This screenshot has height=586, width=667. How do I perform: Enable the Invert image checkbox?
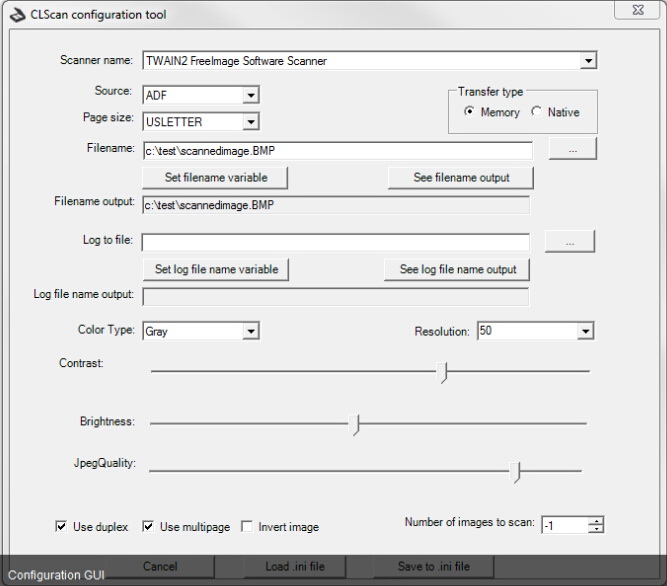(x=247, y=526)
